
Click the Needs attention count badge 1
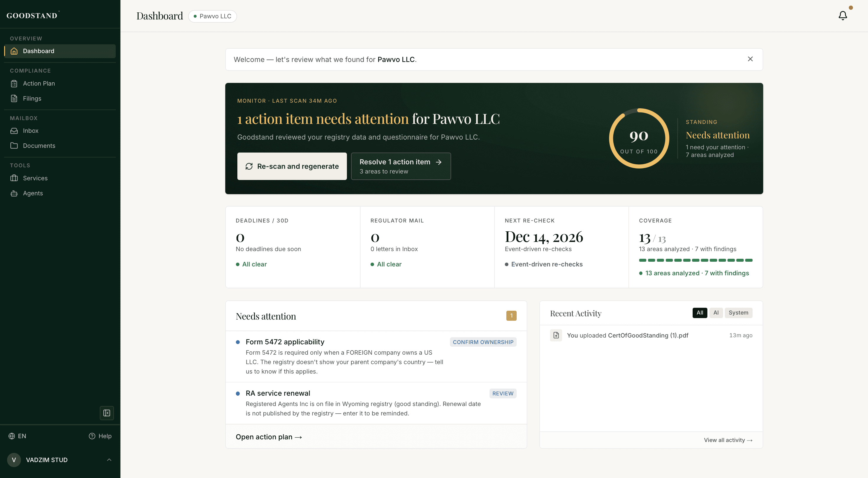tap(511, 316)
